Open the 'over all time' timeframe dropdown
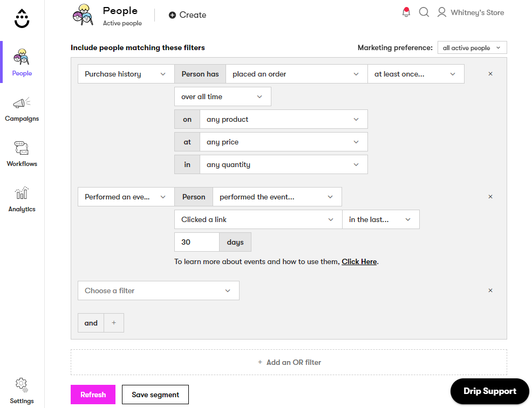The width and height of the screenshot is (532, 408). pyautogui.click(x=222, y=96)
